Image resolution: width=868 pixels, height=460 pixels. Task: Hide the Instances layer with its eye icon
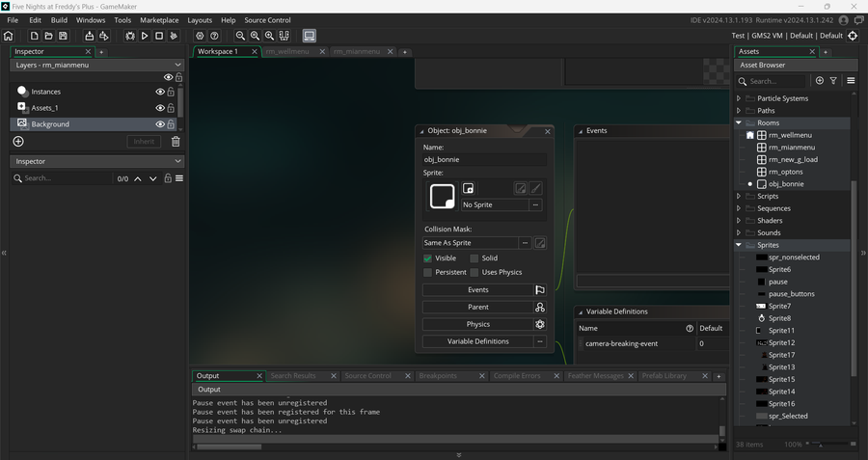160,92
